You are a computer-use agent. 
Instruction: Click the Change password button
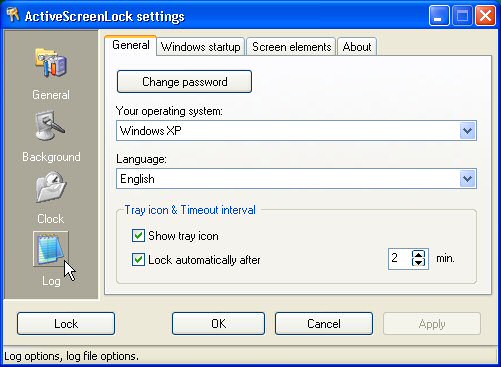pos(184,82)
